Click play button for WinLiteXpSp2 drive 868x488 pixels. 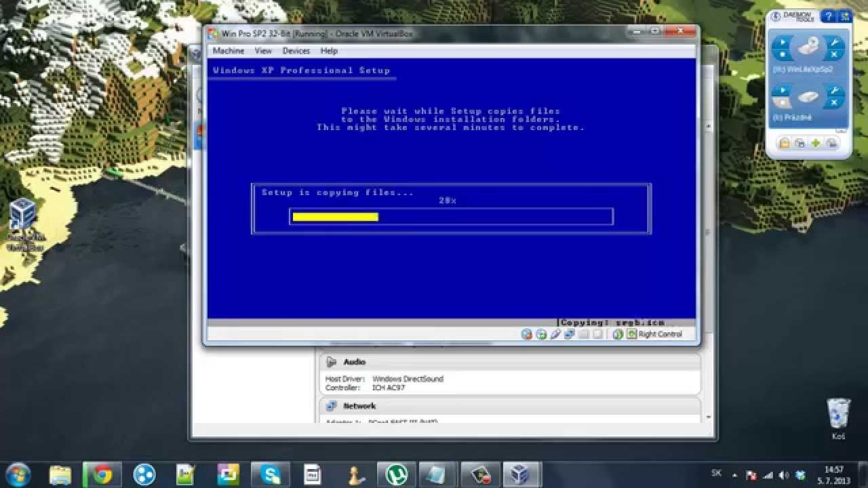pos(783,42)
